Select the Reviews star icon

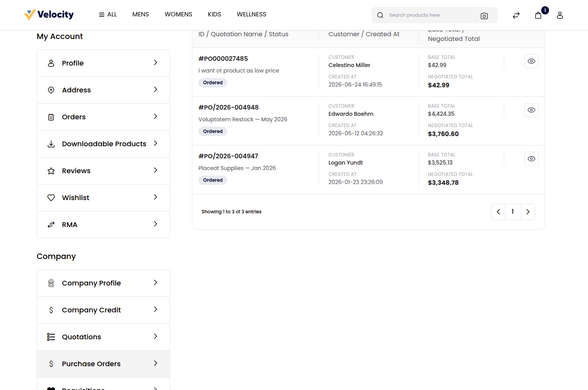click(51, 171)
